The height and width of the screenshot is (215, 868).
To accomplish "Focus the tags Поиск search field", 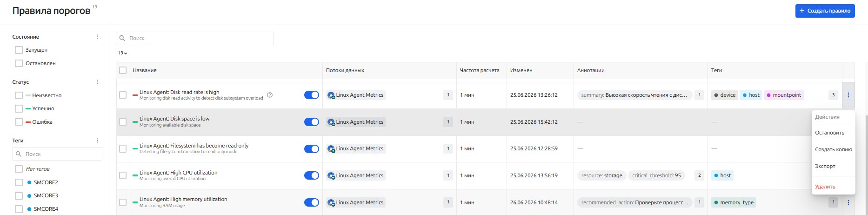I will click(x=57, y=154).
